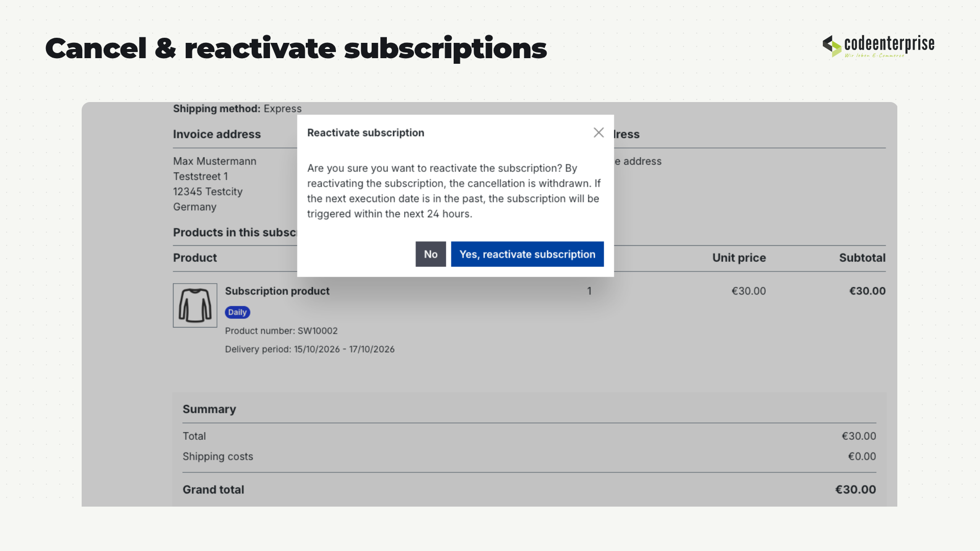Open the sweater product thumbnail

click(x=195, y=305)
